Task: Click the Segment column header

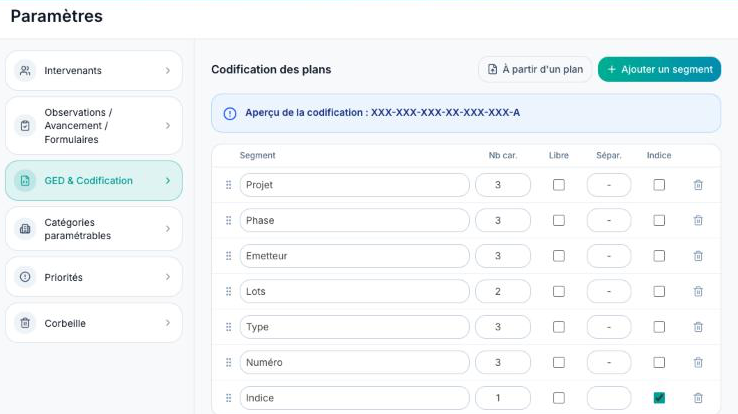Action: (257, 155)
